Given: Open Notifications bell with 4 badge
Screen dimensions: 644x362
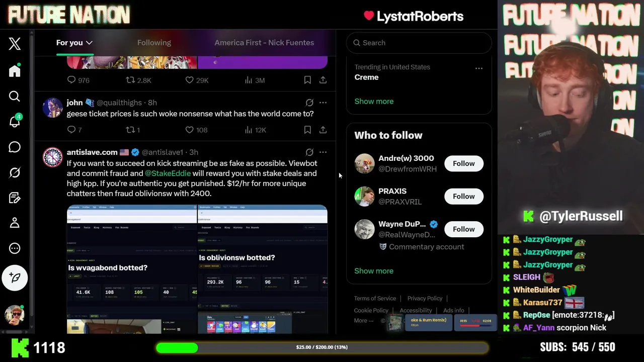Looking at the screenshot, I should tap(15, 121).
